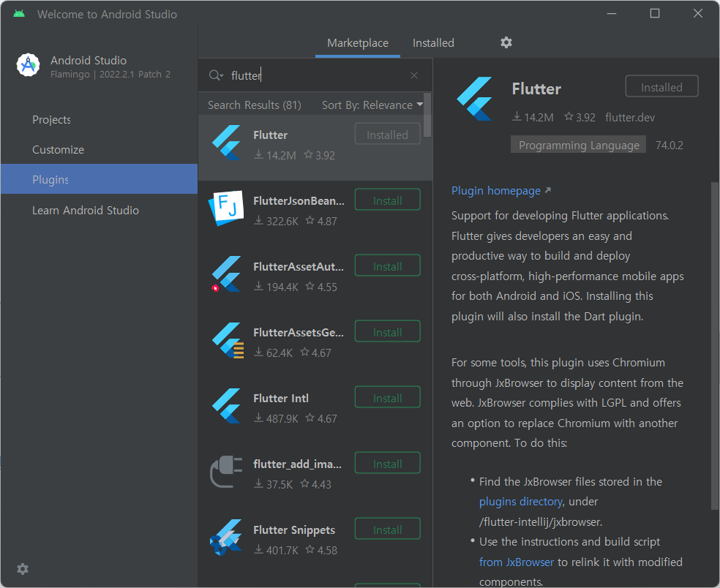
Task: Clear the flutter search text
Action: [x=414, y=75]
